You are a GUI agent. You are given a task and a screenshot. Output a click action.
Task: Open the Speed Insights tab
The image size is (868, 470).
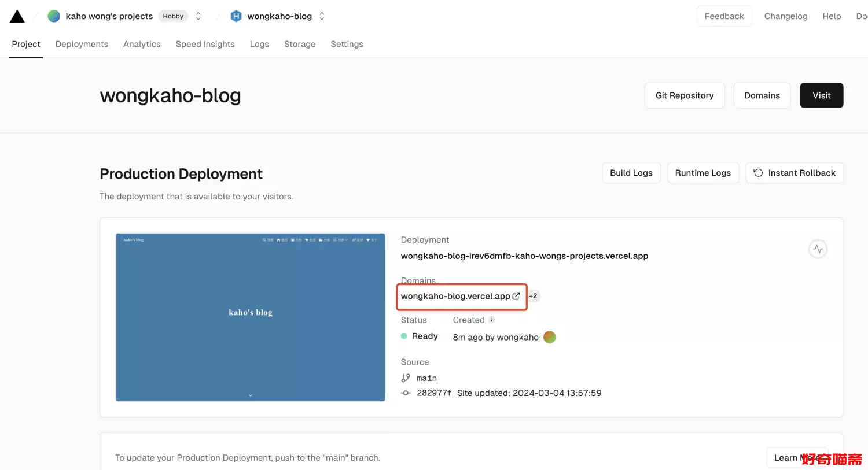[205, 44]
